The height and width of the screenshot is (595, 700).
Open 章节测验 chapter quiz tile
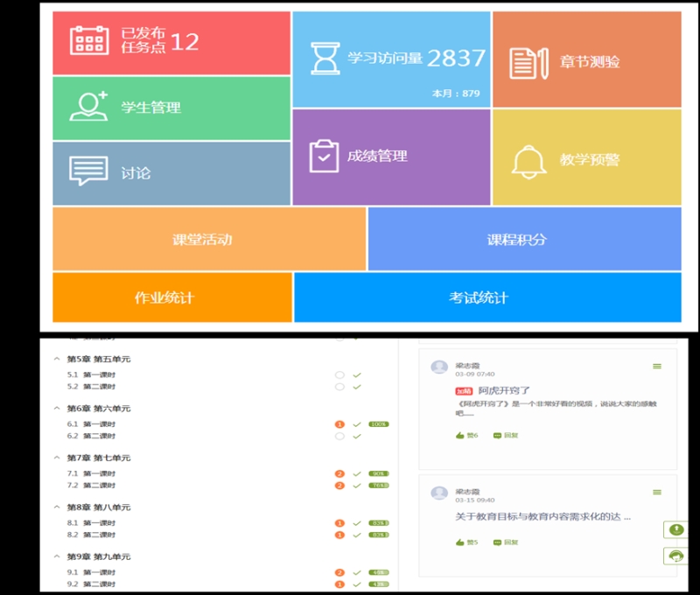[586, 61]
